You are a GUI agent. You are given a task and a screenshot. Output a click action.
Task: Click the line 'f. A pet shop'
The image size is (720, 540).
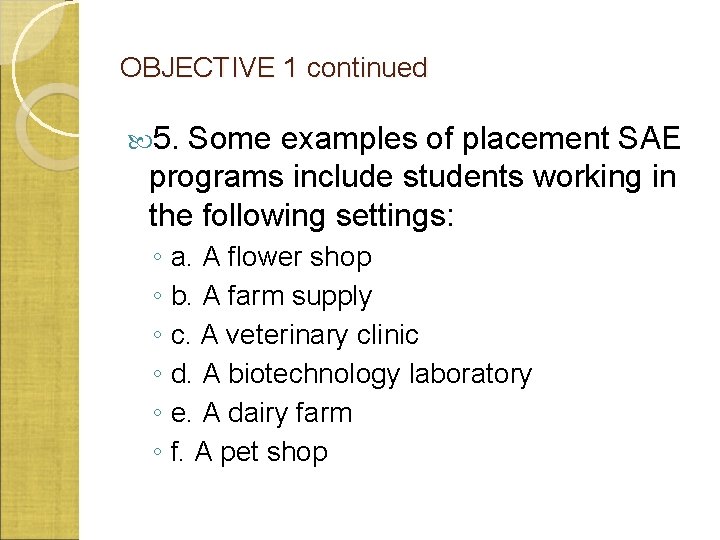[x=249, y=452]
